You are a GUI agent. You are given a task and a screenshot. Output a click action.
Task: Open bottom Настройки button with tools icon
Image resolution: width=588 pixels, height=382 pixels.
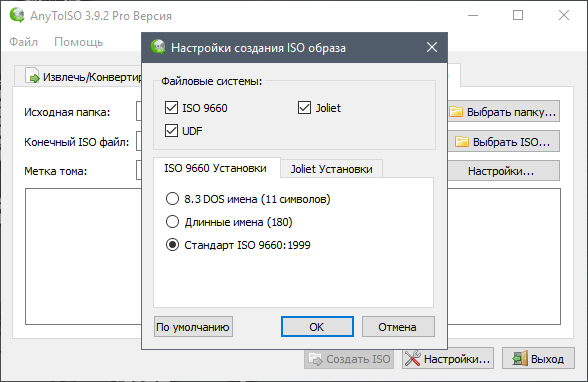pos(448,359)
